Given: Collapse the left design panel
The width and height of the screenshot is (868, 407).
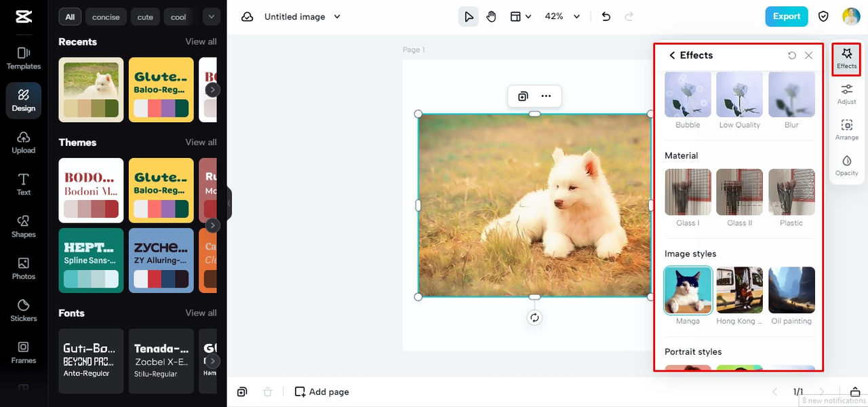Looking at the screenshot, I should click(229, 203).
